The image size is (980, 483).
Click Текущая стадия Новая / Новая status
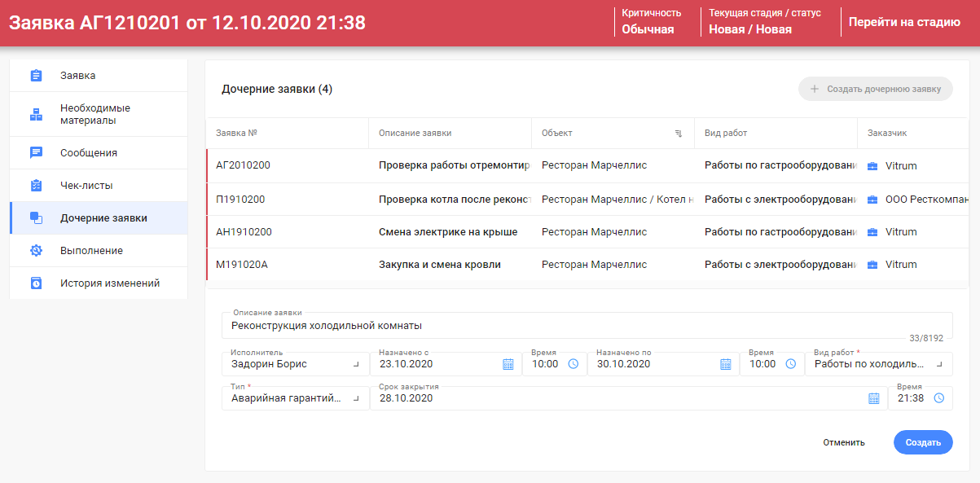[x=765, y=22]
